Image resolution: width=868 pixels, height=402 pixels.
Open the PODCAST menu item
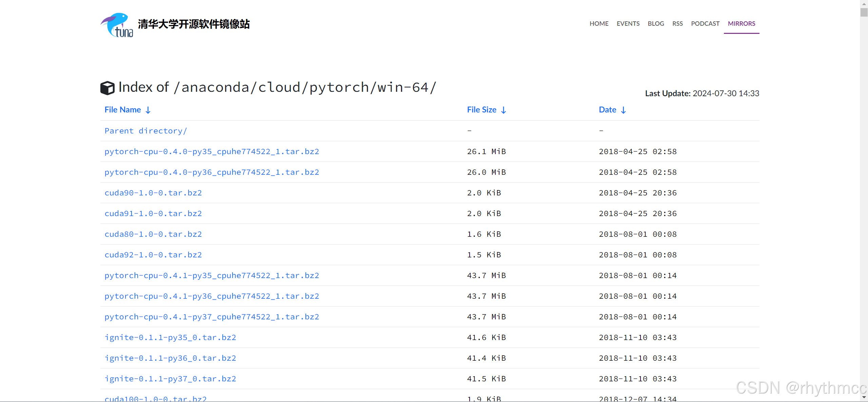click(705, 24)
